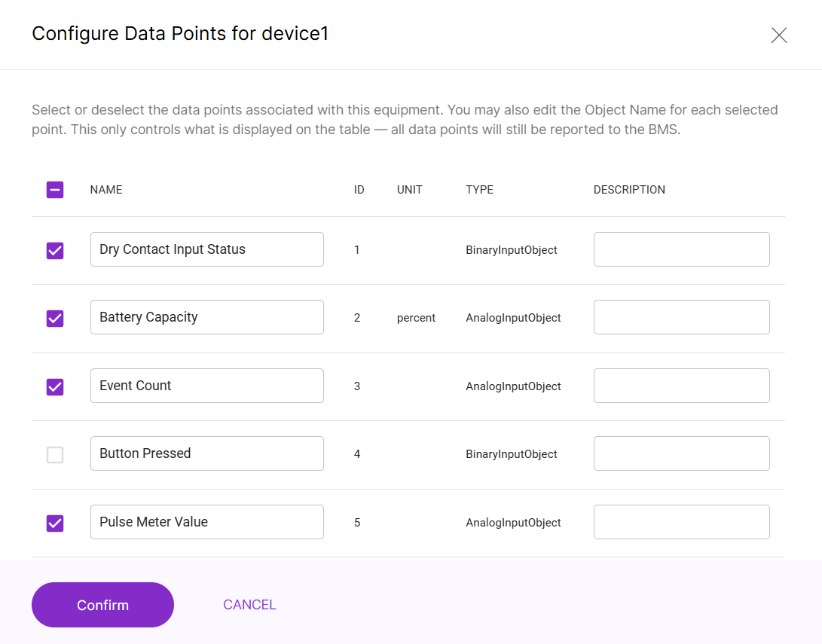Image resolution: width=822 pixels, height=644 pixels.
Task: Click inside the Battery Capacity name field
Action: (x=206, y=317)
